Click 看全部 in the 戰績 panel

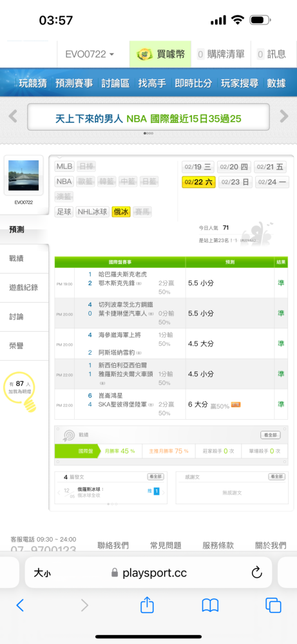[x=271, y=435]
